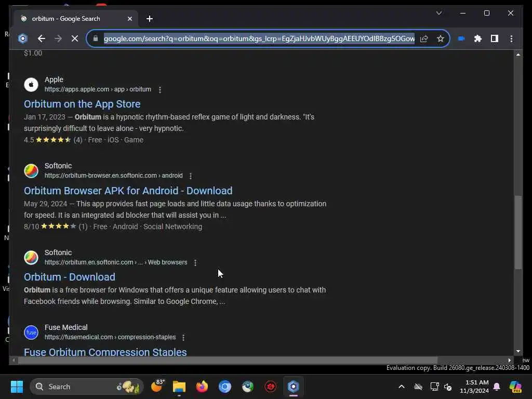Screen dimensions: 532x399
Task: Click horizontal scrollbar right arrow
Action: pyautogui.click(x=509, y=361)
